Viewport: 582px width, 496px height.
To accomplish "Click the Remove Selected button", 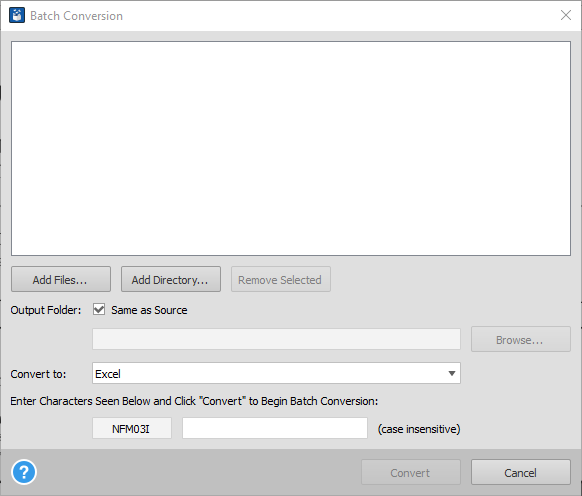I will [x=281, y=279].
